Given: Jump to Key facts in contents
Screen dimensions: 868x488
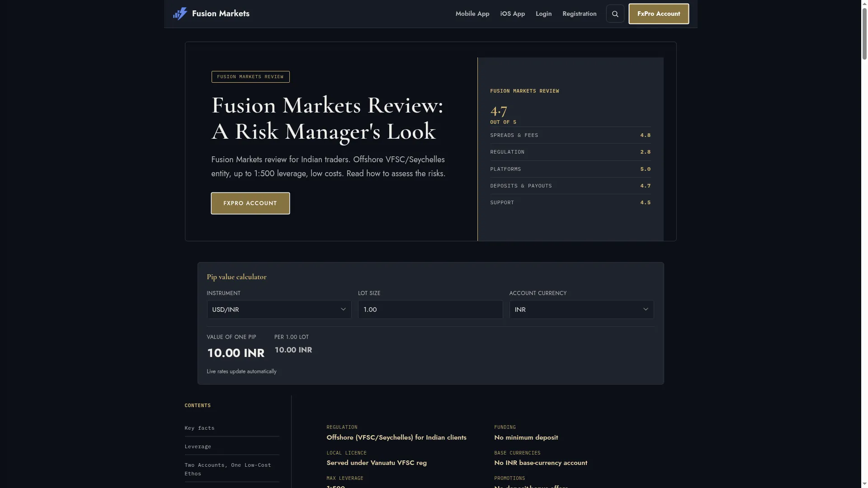Looking at the screenshot, I should coord(199,428).
